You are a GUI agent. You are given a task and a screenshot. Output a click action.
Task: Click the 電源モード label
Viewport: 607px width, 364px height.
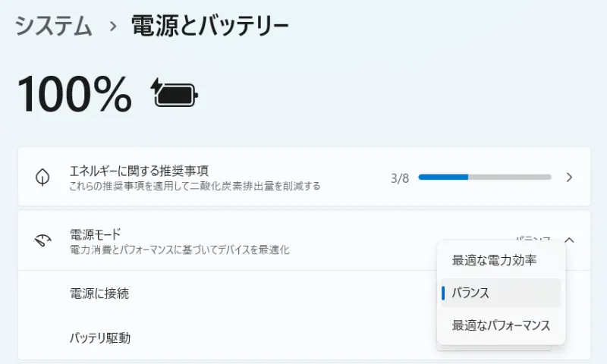[95, 234]
